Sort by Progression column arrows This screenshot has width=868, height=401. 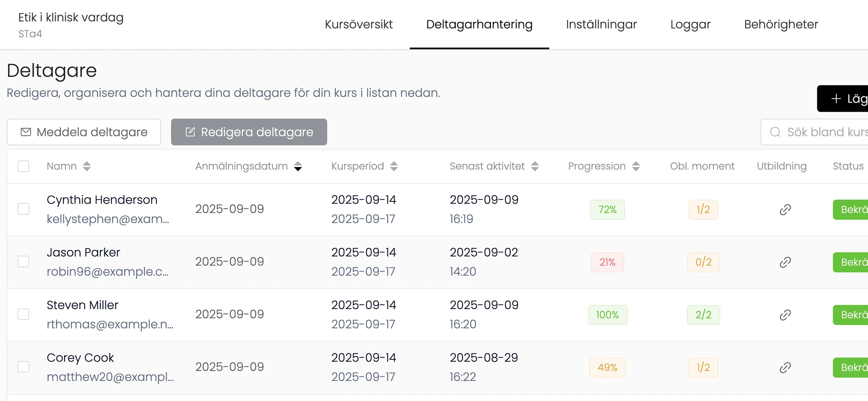636,166
